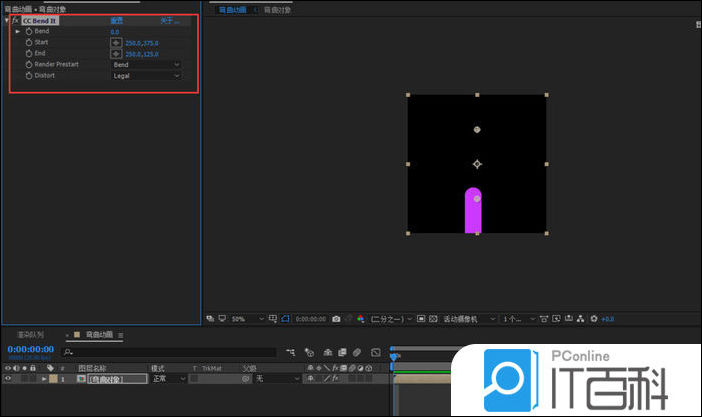
Task: Take a snapshot with the camera icon
Action: [336, 319]
